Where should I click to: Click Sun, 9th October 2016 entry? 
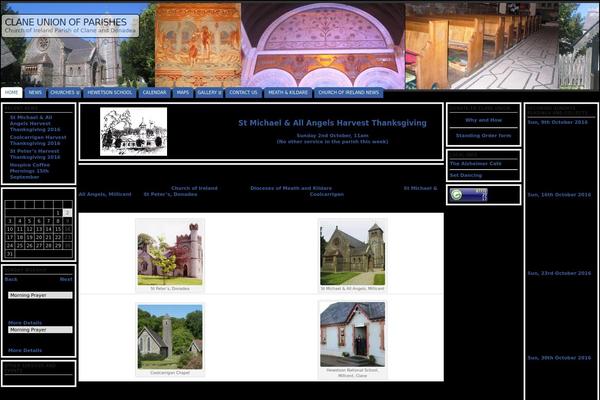pos(558,122)
